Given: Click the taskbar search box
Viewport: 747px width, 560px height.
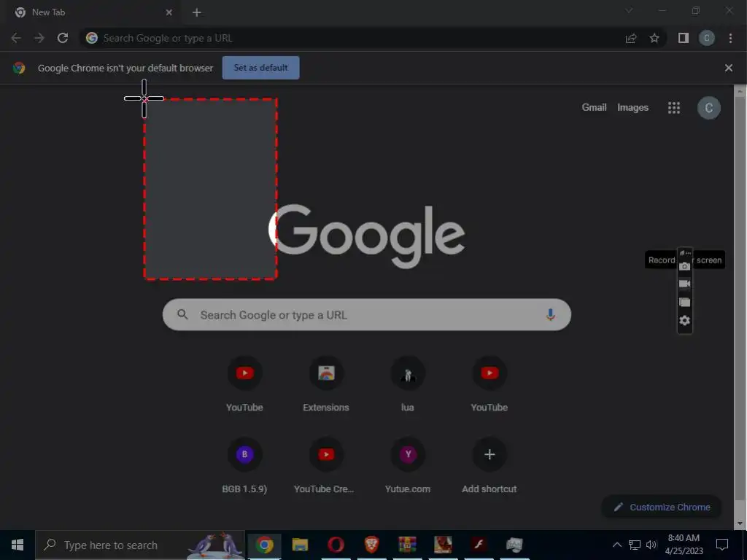Looking at the screenshot, I should 140,545.
